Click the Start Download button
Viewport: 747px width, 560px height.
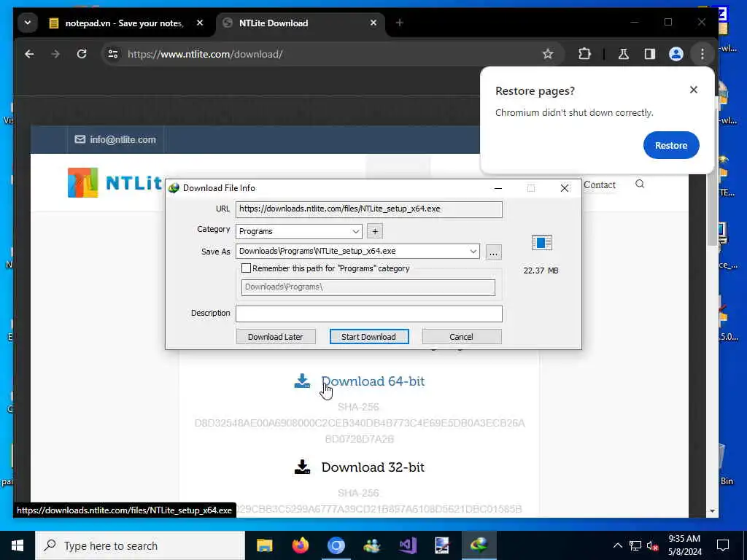tap(368, 337)
